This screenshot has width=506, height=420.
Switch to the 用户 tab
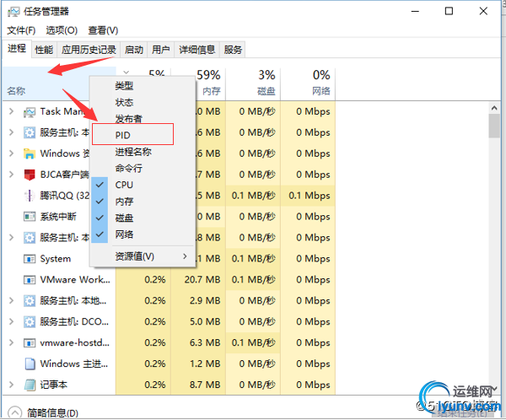click(161, 50)
